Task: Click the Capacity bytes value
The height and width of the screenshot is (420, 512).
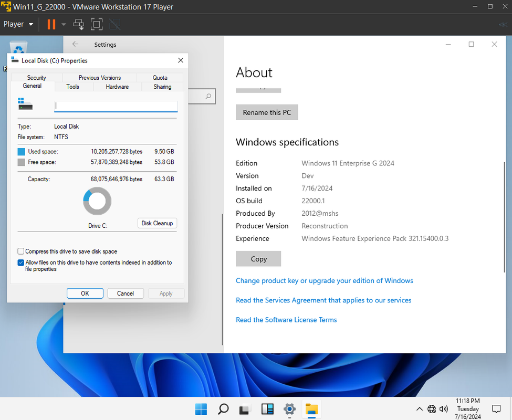Action: 117,179
